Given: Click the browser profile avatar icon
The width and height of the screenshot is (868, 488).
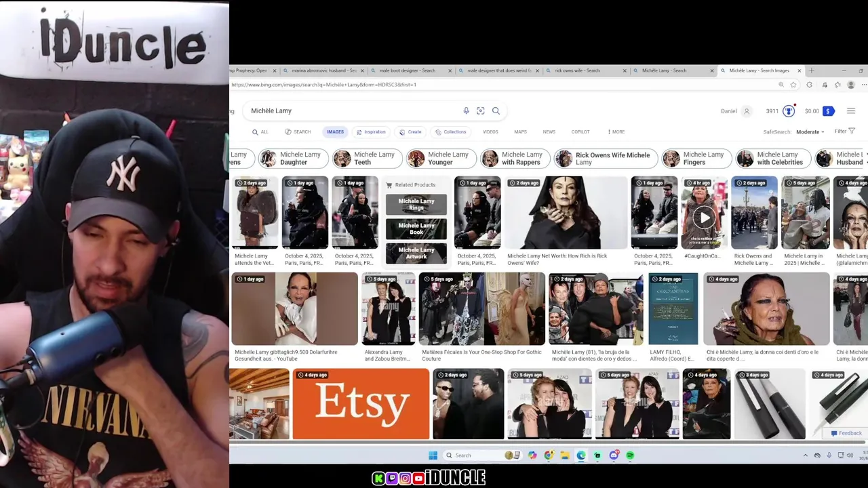Looking at the screenshot, I should click(851, 85).
